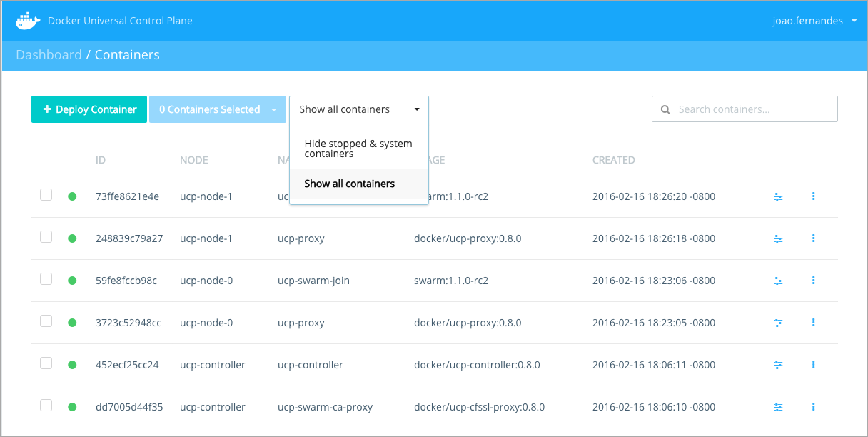Open the three-dot menu for container 248839c79a27
Viewport: 868px width, 437px height.
point(813,238)
